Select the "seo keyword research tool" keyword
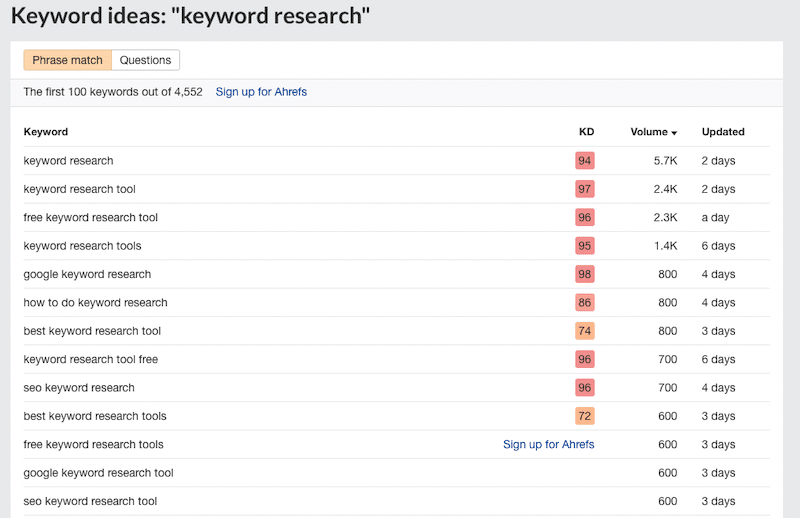 (x=90, y=501)
